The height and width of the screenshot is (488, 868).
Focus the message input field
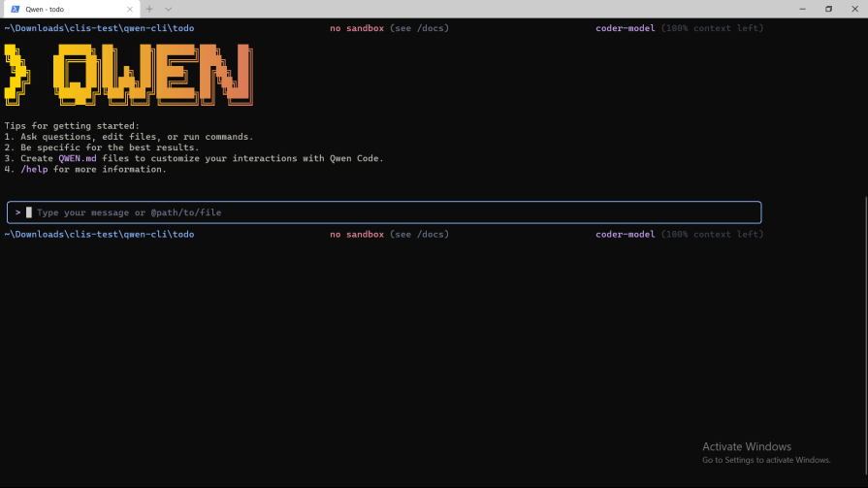click(x=388, y=212)
